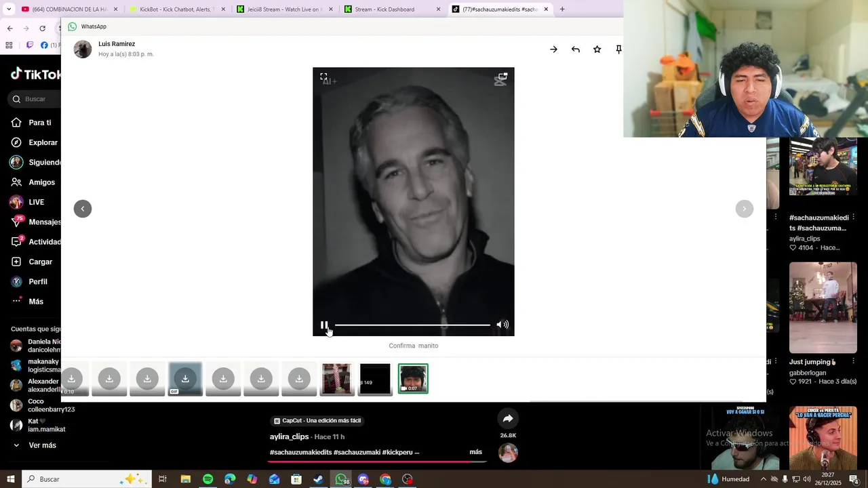Go back in the browser
The image size is (868, 488).
[9, 28]
